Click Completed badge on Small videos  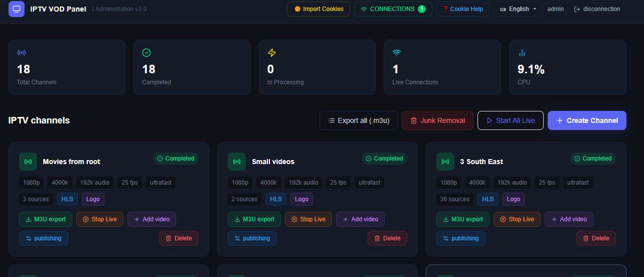pyautogui.click(x=384, y=159)
